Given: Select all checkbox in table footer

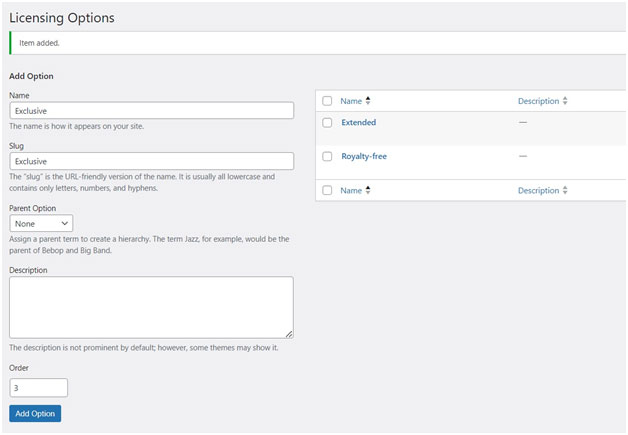Looking at the screenshot, I should [327, 190].
